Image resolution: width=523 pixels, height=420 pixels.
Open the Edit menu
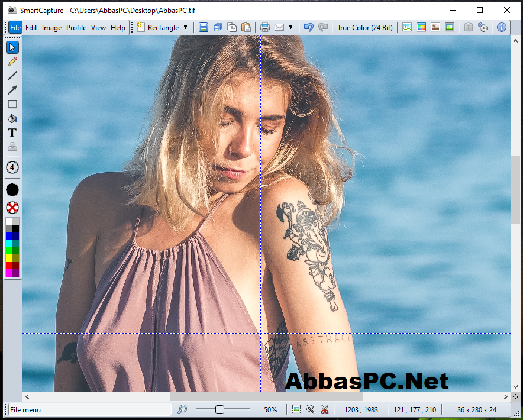click(x=31, y=28)
